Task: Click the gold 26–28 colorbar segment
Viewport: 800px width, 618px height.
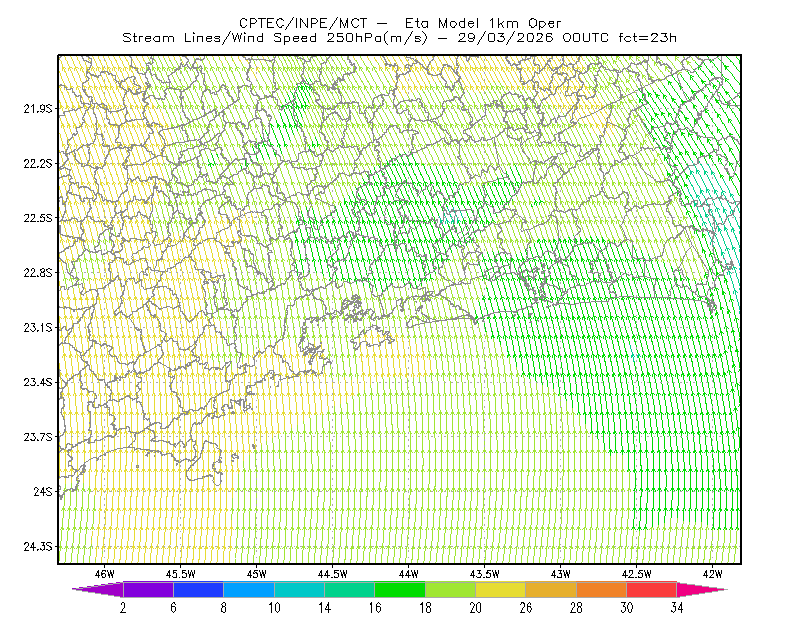Action: (x=551, y=589)
